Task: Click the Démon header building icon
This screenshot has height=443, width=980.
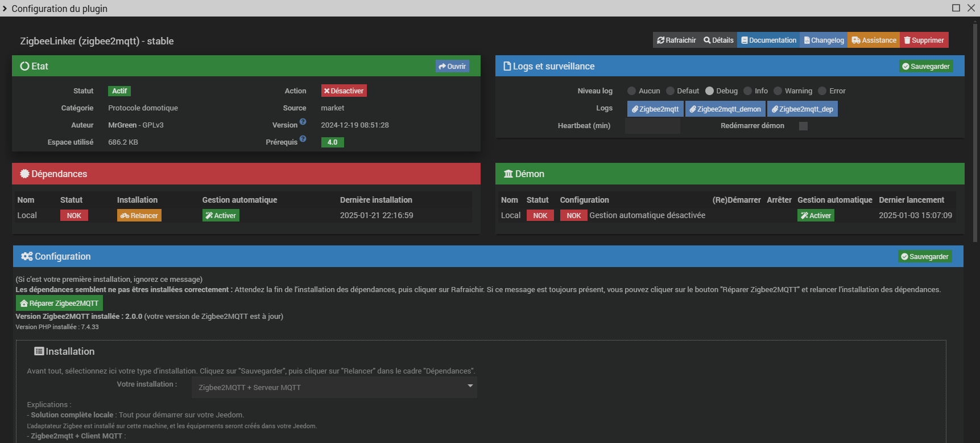Action: (x=508, y=174)
